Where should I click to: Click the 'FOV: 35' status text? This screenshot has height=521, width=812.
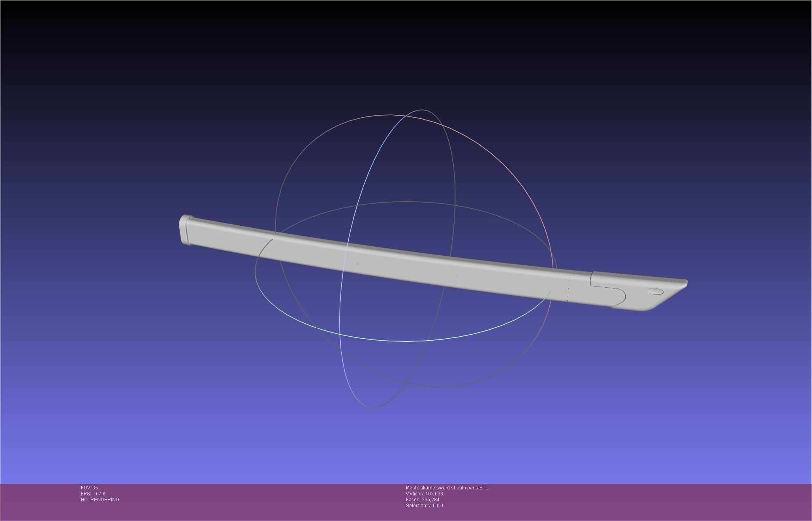pos(89,488)
